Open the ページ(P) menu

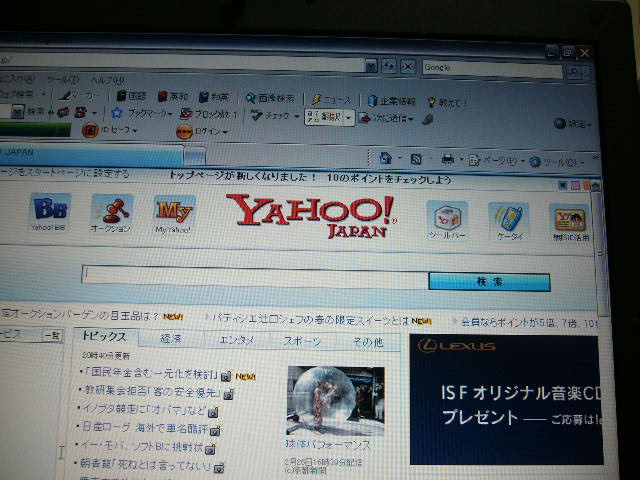tap(496, 160)
